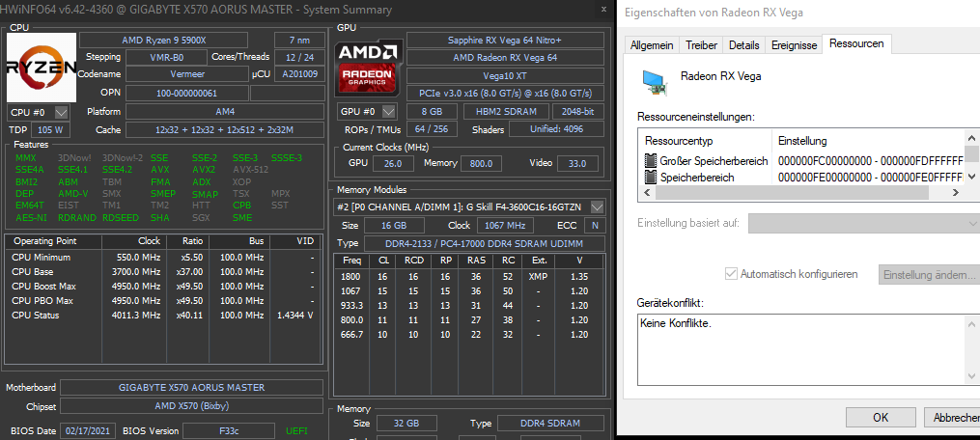The width and height of the screenshot is (980, 440).
Task: Click the AM4 platform field
Action: pos(225,112)
